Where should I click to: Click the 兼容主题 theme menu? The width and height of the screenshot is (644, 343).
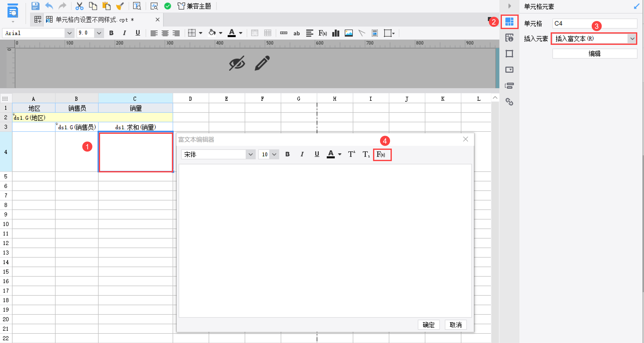(x=195, y=6)
